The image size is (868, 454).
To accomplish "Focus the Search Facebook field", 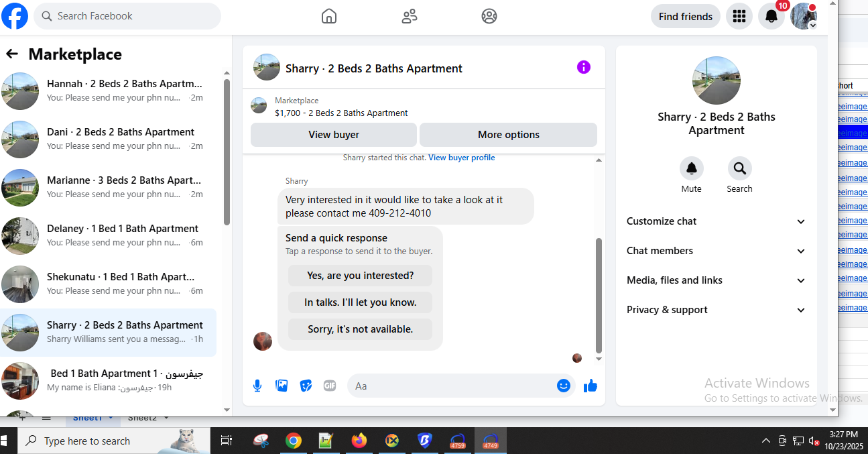I will click(x=127, y=16).
